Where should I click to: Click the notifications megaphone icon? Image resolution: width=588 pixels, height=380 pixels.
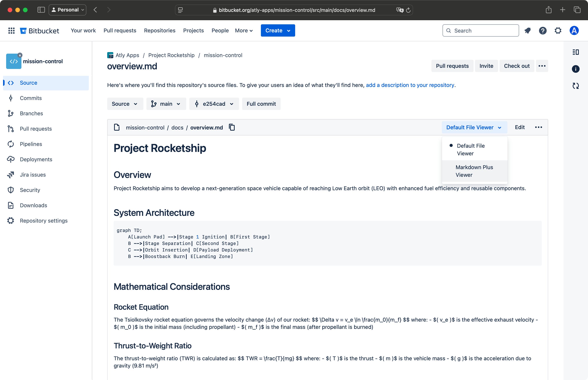tap(527, 31)
